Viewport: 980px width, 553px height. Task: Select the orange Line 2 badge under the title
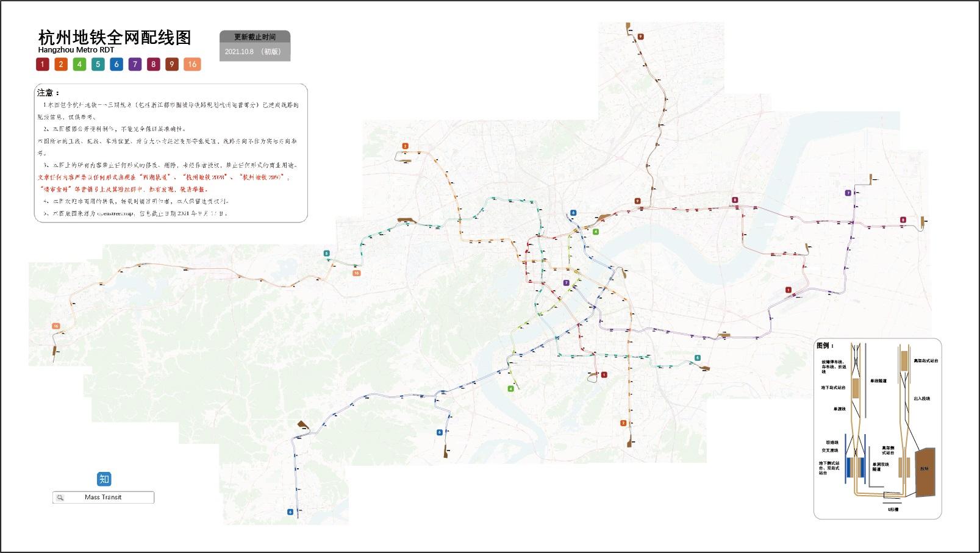click(61, 64)
